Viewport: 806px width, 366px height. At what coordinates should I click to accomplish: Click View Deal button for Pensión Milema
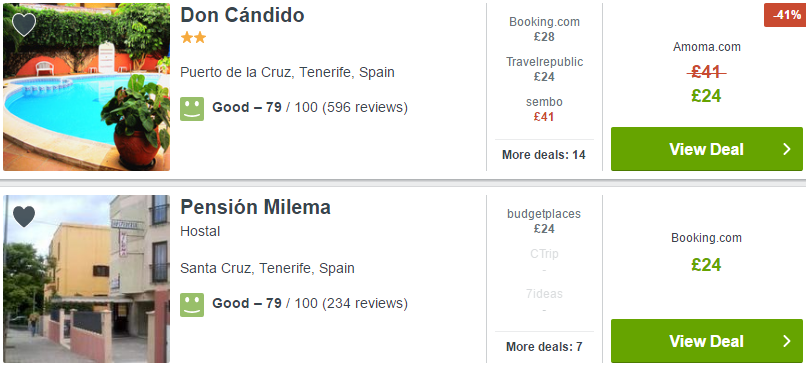click(707, 341)
